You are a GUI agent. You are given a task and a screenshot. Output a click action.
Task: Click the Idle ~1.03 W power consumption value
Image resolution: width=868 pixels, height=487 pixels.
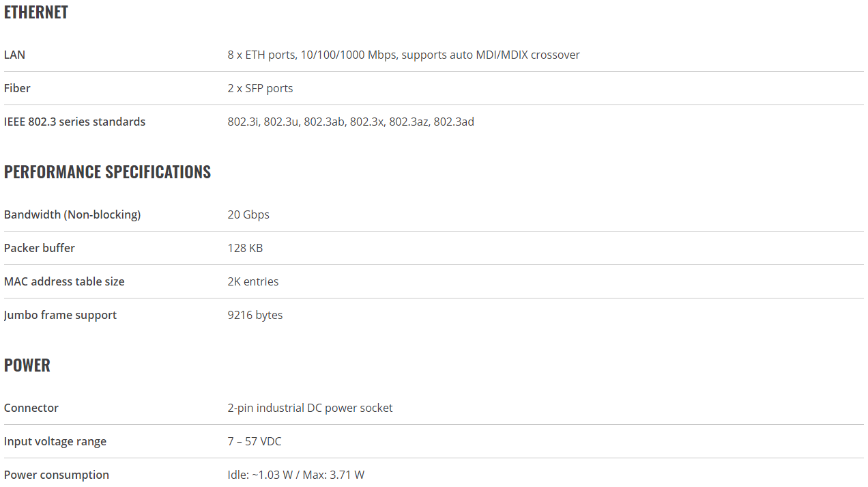click(x=296, y=475)
